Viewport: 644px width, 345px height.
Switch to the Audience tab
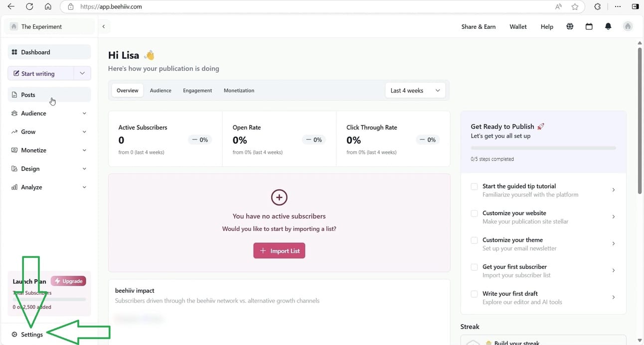pos(161,90)
